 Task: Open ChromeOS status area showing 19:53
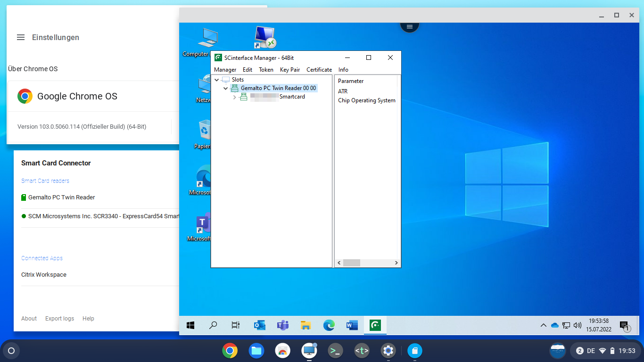(x=605, y=351)
